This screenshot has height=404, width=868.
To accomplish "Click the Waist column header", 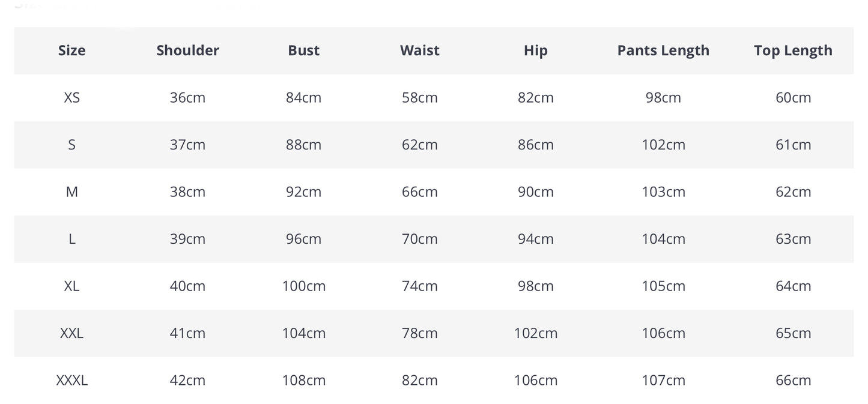I will [x=419, y=50].
